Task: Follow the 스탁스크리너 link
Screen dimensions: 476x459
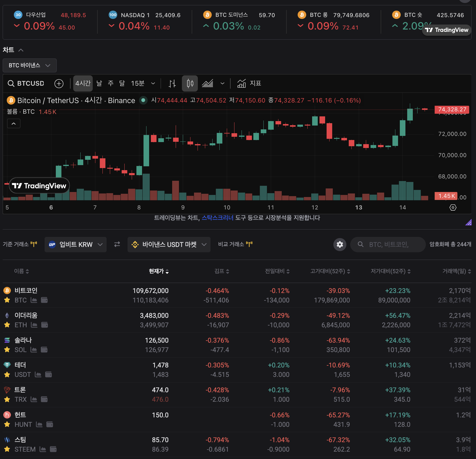Action: (x=218, y=218)
